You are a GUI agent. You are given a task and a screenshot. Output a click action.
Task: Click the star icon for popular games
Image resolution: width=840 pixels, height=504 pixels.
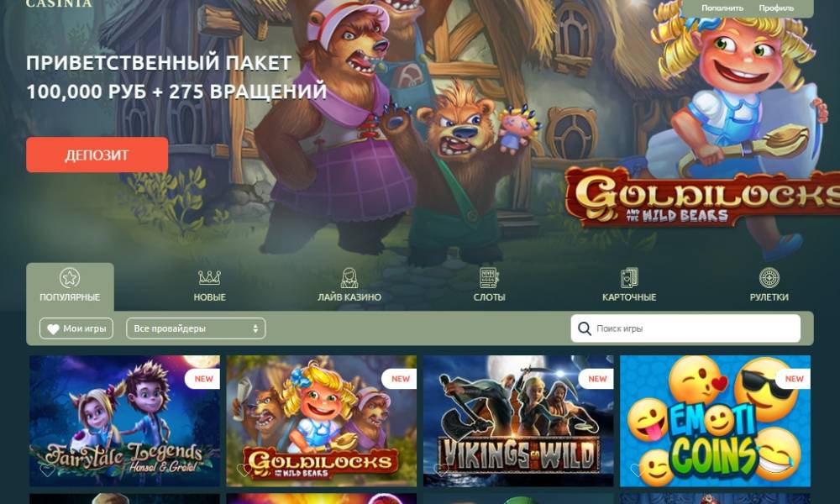tap(70, 277)
